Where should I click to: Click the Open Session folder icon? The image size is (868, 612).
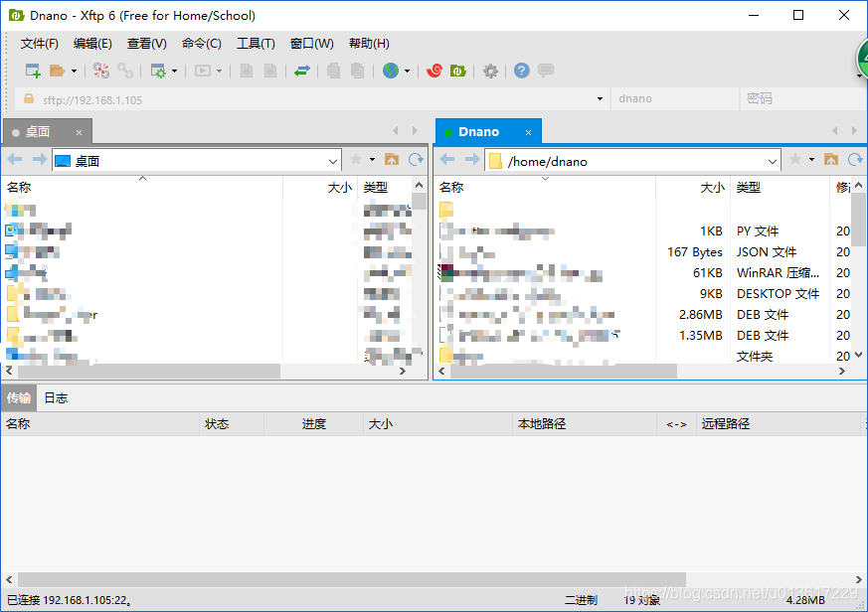point(57,71)
